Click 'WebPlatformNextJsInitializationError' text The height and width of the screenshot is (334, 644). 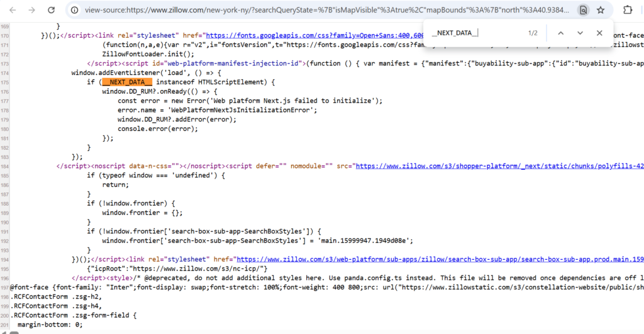tap(241, 110)
